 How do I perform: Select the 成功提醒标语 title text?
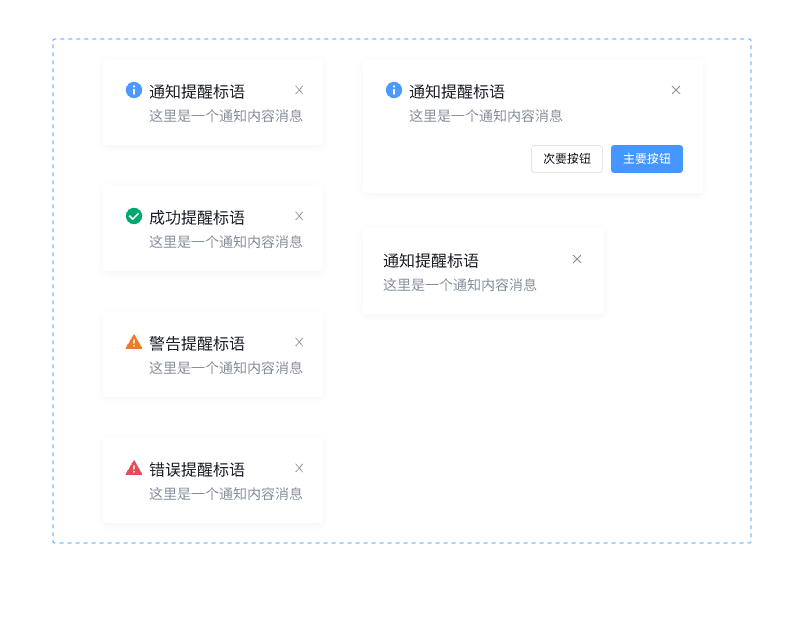tap(197, 217)
